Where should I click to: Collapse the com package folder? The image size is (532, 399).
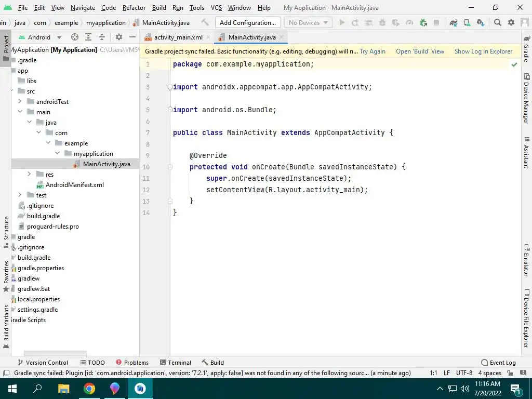[38, 132]
